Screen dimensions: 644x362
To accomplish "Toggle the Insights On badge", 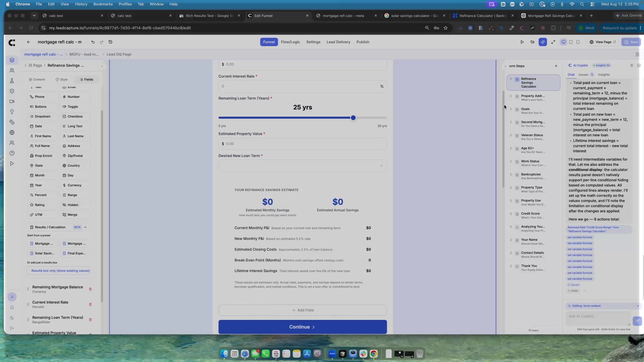I will [x=602, y=65].
